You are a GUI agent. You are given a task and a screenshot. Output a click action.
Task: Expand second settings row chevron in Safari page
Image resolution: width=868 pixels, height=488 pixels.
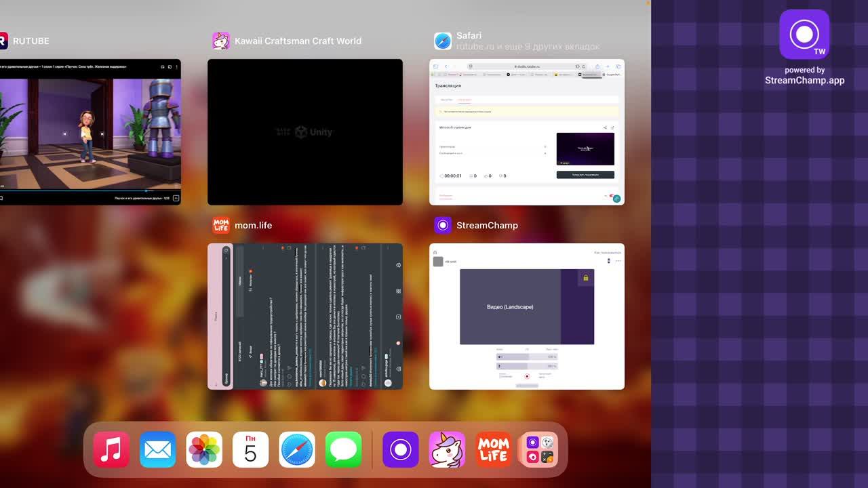[545, 153]
